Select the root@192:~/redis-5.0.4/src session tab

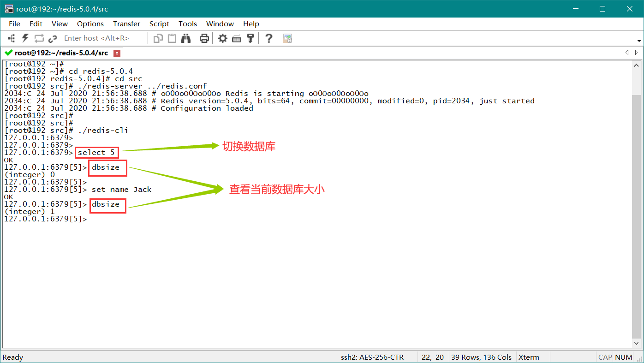(61, 53)
